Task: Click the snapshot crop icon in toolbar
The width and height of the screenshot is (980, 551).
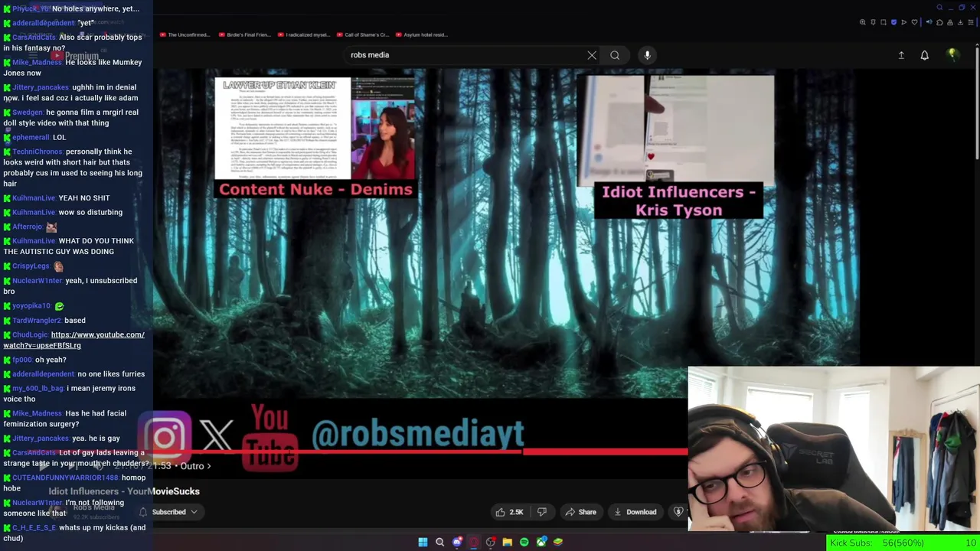Action: tap(884, 22)
